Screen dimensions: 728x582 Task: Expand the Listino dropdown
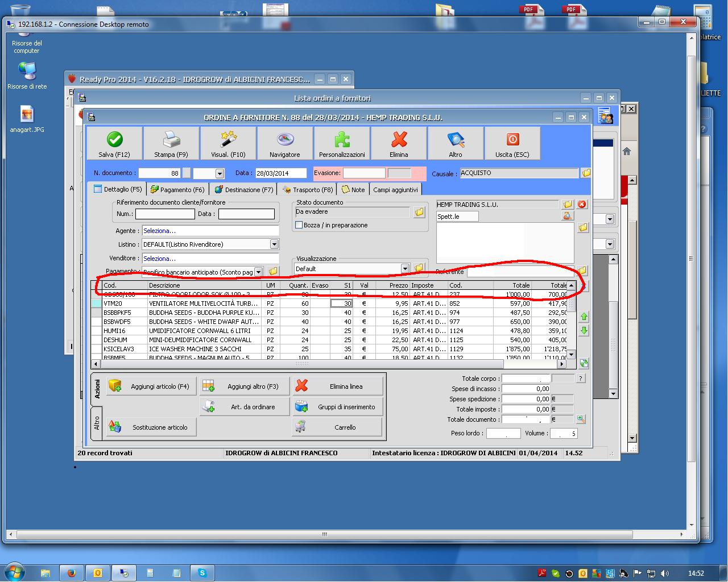(274, 244)
